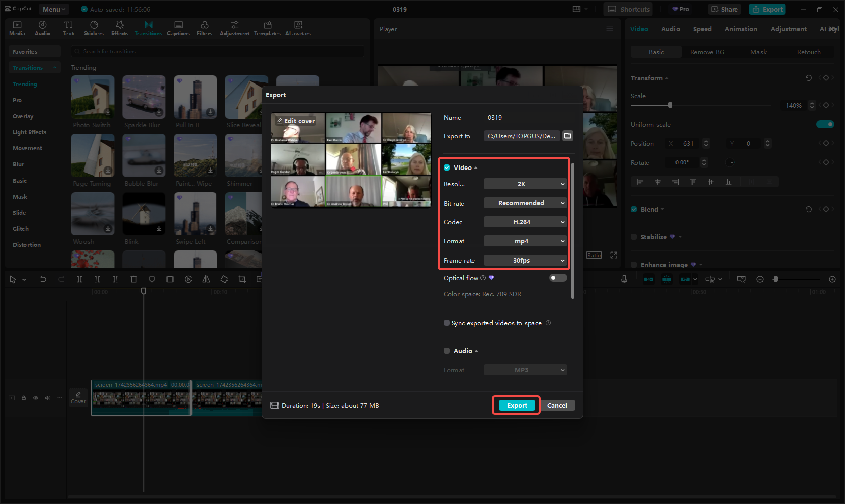
Task: Toggle the Video export checkbox
Action: [x=447, y=167]
